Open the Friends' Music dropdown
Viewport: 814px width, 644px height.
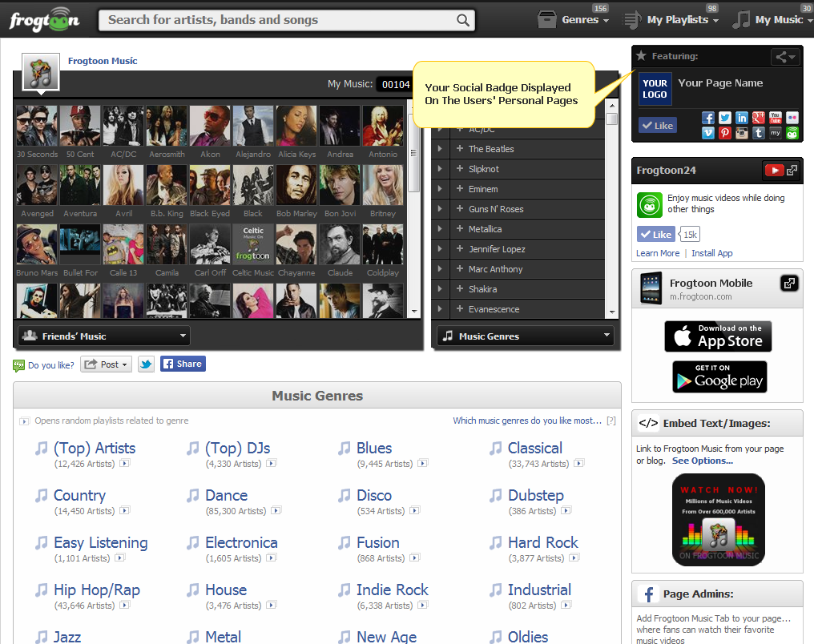point(104,336)
